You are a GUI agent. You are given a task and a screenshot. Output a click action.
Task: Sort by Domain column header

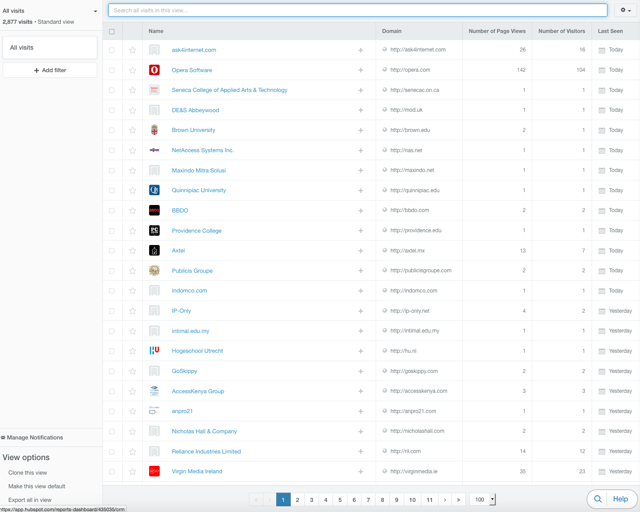click(x=391, y=31)
